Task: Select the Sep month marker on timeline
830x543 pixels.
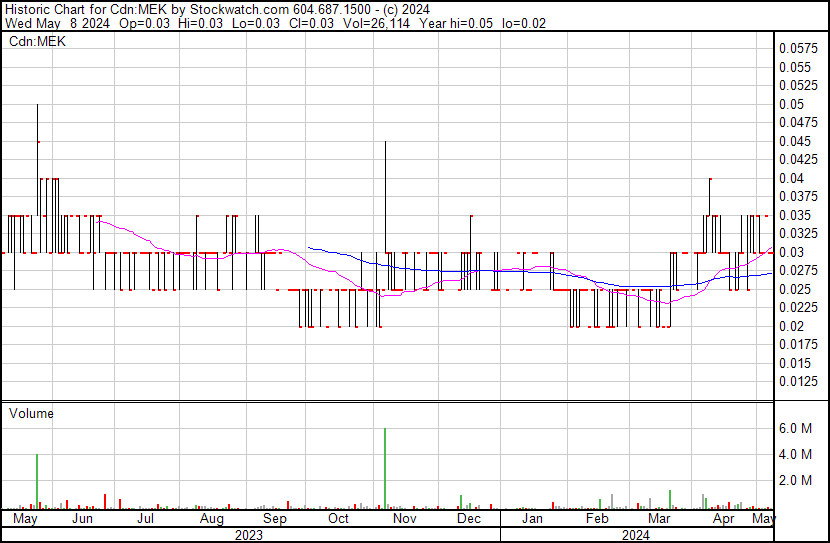Action: pyautogui.click(x=274, y=519)
